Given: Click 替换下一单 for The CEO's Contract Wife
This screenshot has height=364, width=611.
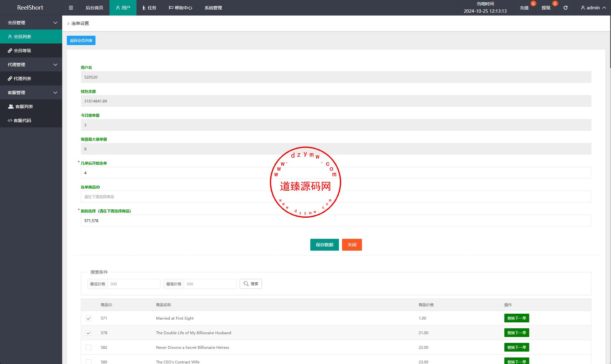Looking at the screenshot, I should [516, 361].
